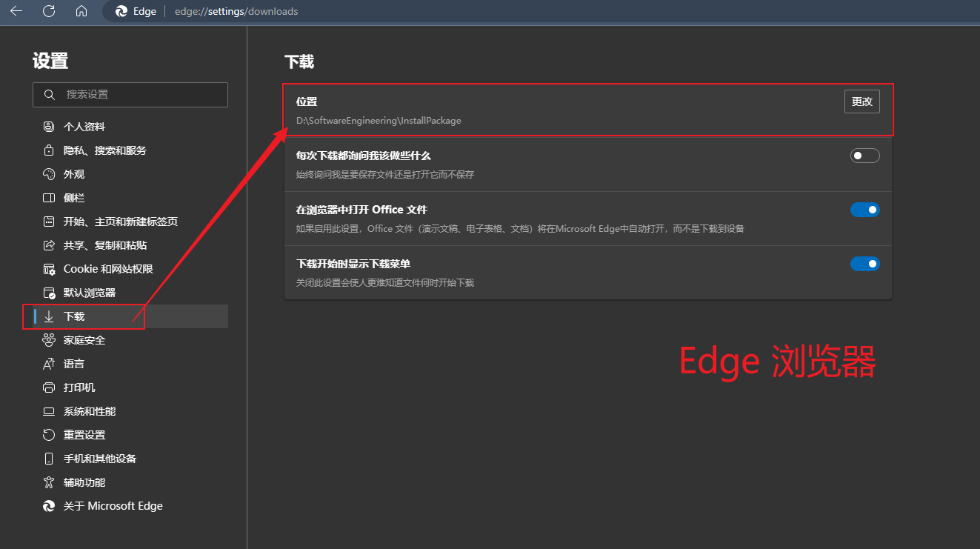Click 关闭此设置会使人更难知道文件何时开始下载 description

click(385, 282)
